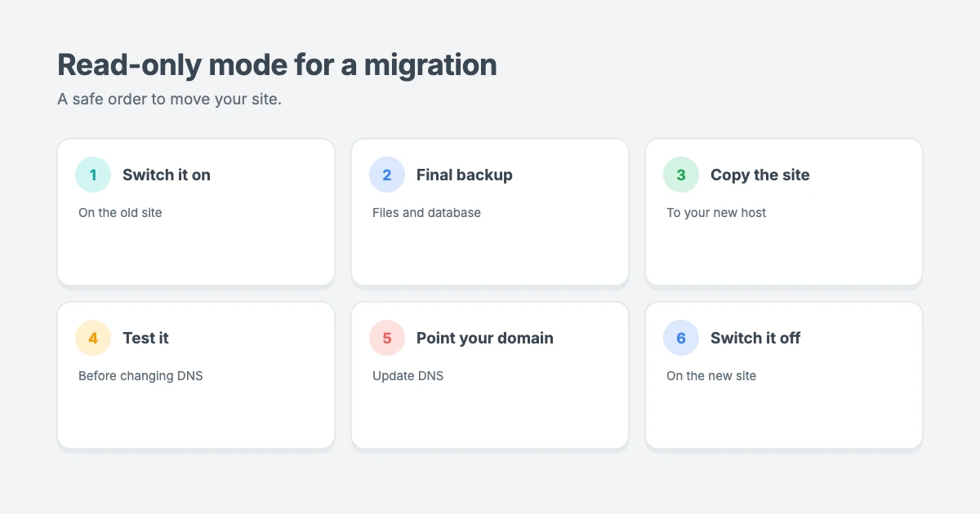
Task: Click the 'Update DNS' description
Action: [x=408, y=375]
